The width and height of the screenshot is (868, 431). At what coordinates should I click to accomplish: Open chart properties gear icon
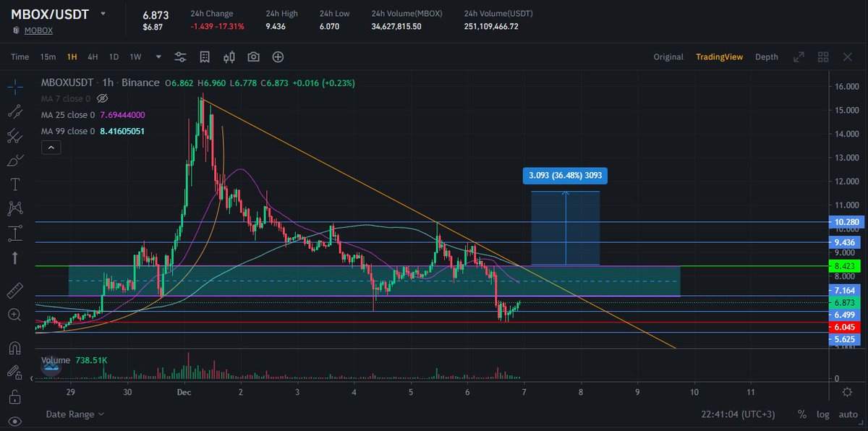(847, 391)
